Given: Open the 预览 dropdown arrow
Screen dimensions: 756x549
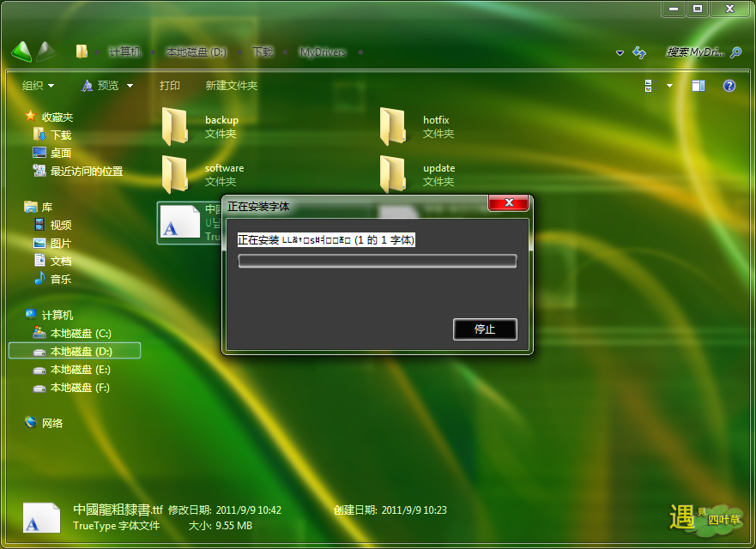Looking at the screenshot, I should click(x=130, y=86).
